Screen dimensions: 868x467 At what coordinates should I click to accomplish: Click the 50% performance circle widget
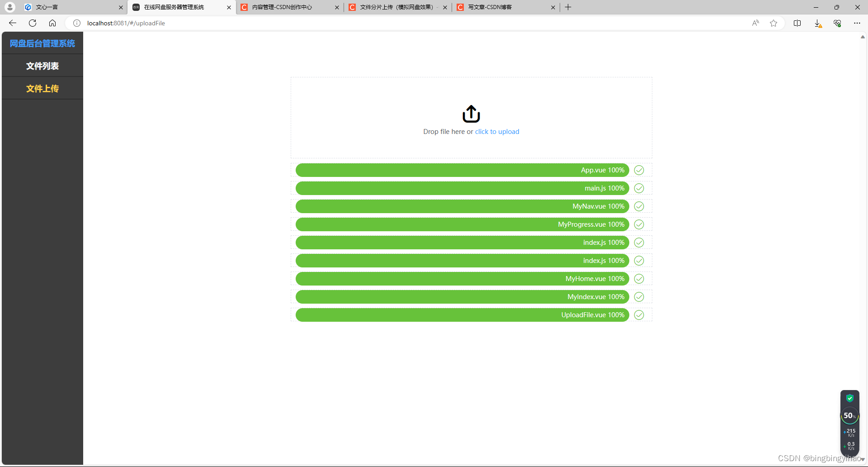(850, 415)
